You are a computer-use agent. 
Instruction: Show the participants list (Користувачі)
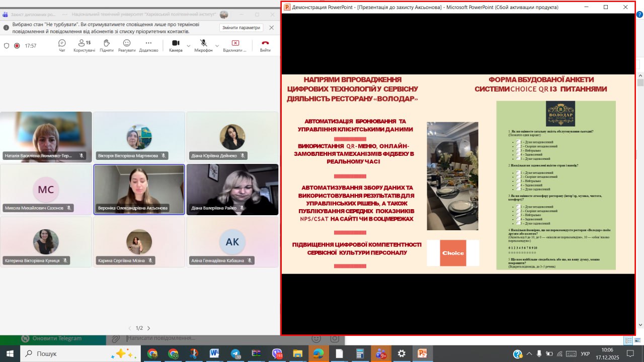84,45
